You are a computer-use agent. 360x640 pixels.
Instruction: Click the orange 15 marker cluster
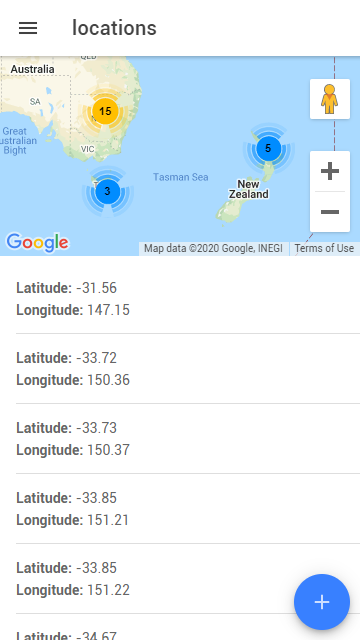[105, 111]
